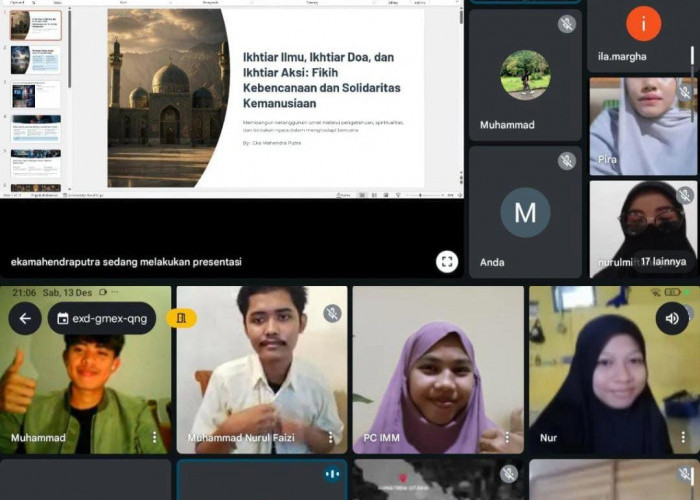This screenshot has width=700, height=500.
Task: Open three-dot menu on Nur tile
Action: pos(683,438)
